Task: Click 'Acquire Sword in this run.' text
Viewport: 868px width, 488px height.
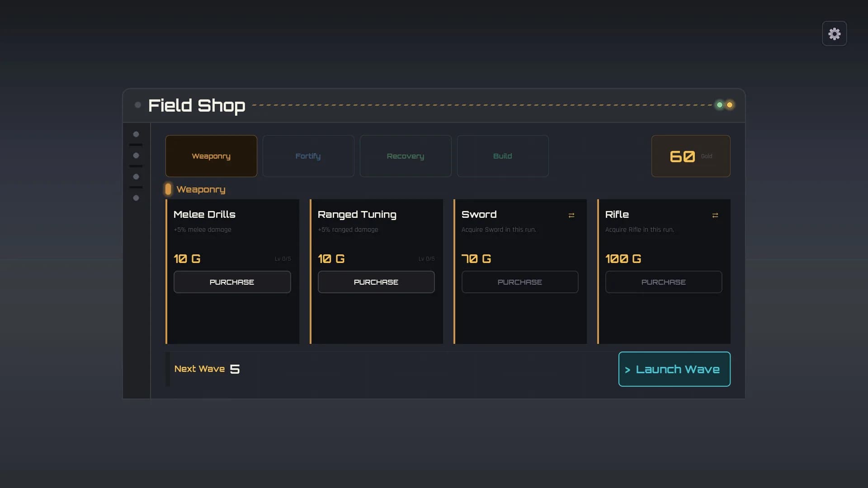Action: (x=499, y=230)
